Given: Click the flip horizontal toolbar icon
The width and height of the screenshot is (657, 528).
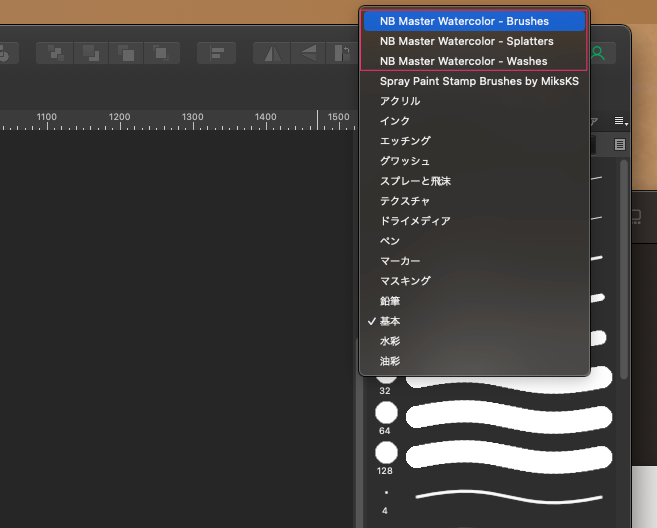Looking at the screenshot, I should (x=271, y=52).
